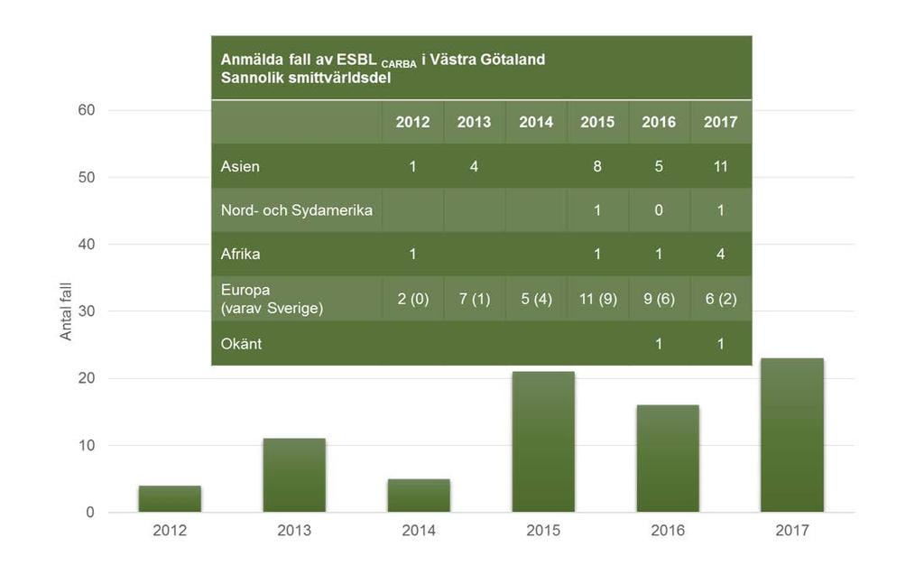Image resolution: width=924 pixels, height=575 pixels.
Task: Click Europa 2014 value '5 (4)'
Action: [536, 299]
